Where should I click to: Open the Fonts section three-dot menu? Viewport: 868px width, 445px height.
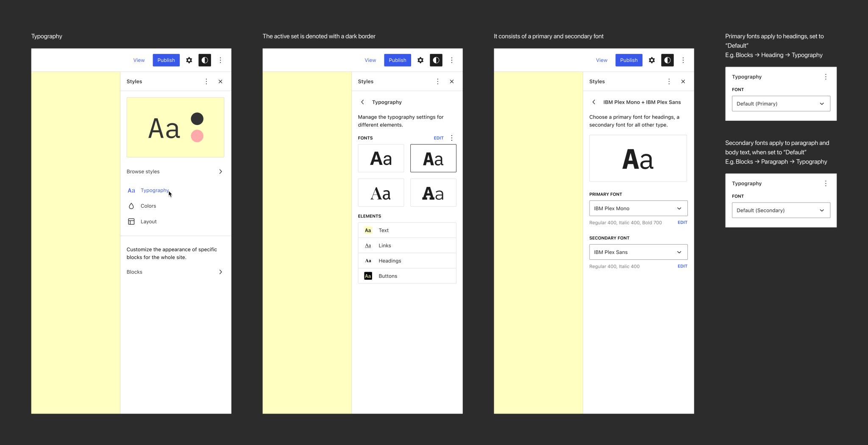coord(452,138)
